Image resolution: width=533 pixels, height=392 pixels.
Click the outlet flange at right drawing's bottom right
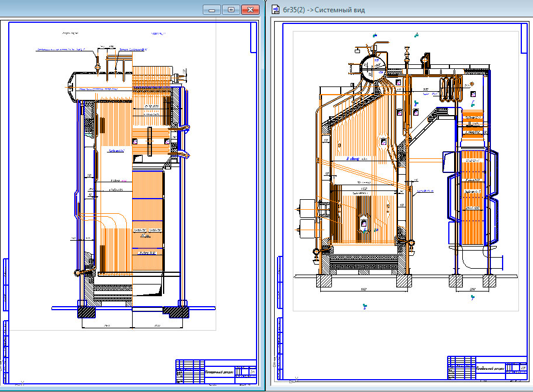coord(500,263)
